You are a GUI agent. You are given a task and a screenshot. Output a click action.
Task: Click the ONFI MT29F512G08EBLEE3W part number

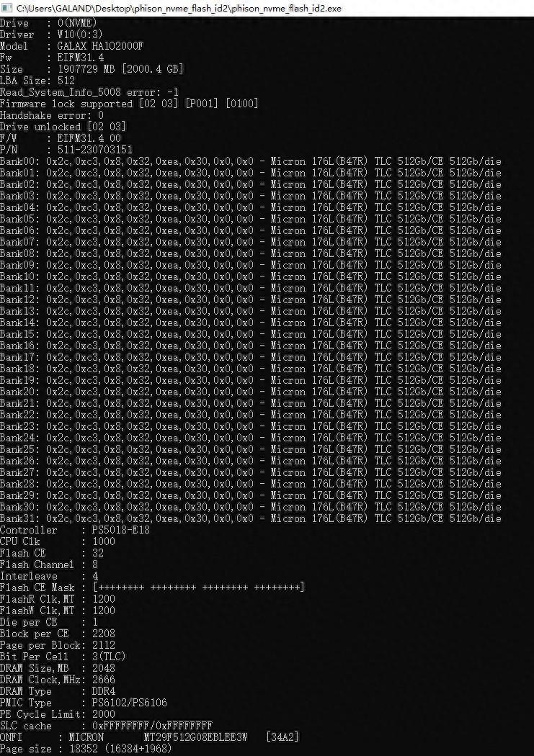pos(196,737)
